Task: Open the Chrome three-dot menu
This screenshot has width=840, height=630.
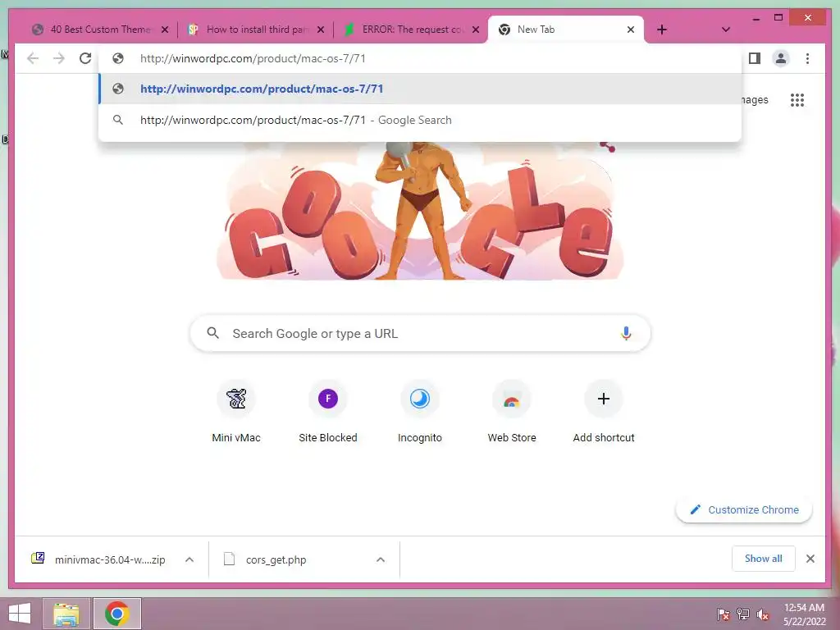Action: click(x=807, y=58)
